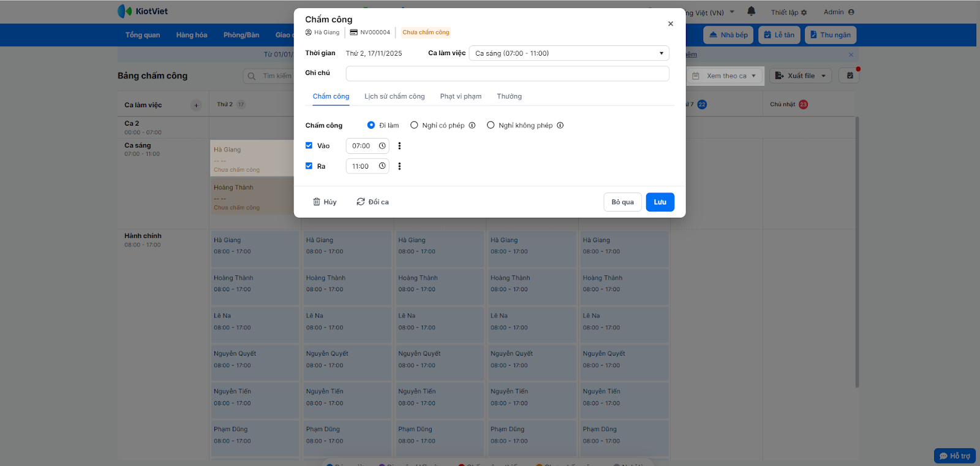980x466 pixels.
Task: Show info for Nghỉ có phép
Action: point(472,126)
